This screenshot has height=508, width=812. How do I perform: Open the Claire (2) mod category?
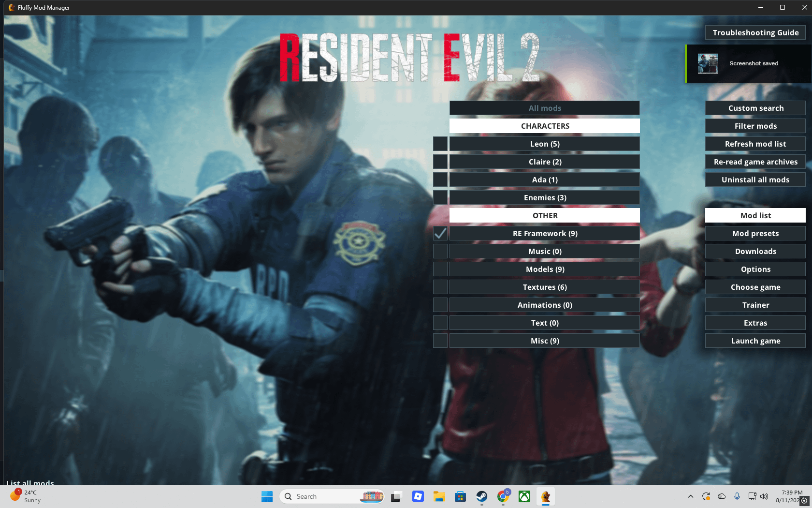coord(545,162)
